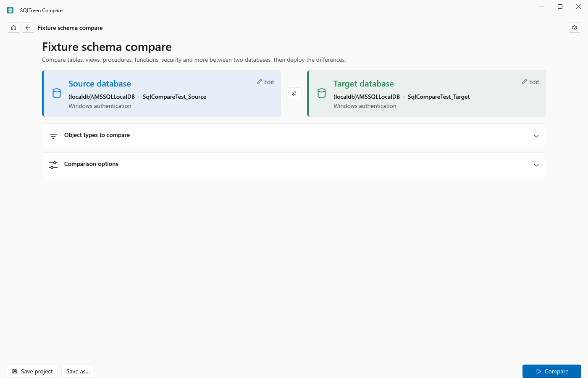Edit the Target database connection
Screen dimensions: 588x378
coord(530,82)
